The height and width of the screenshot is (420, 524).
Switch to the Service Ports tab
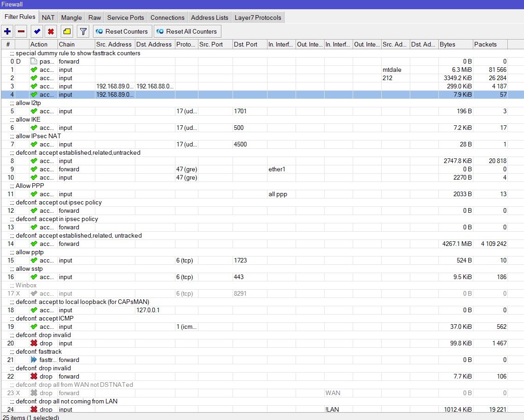[125, 17]
